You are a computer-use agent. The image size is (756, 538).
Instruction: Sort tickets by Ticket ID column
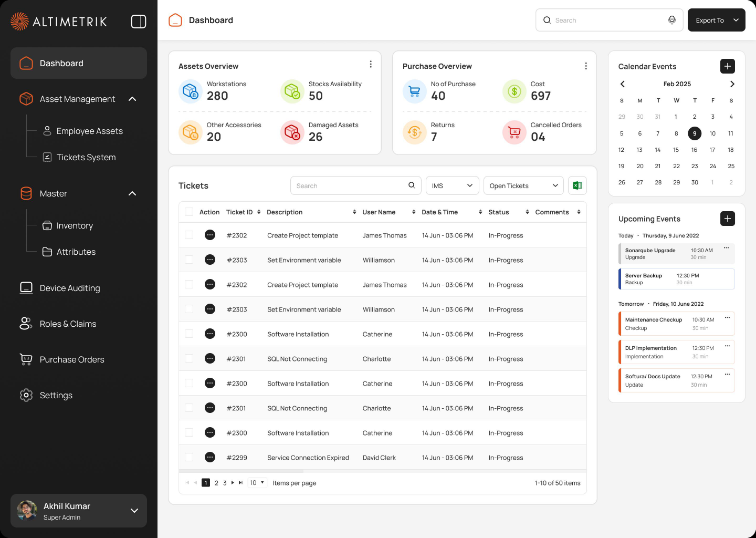[259, 212]
